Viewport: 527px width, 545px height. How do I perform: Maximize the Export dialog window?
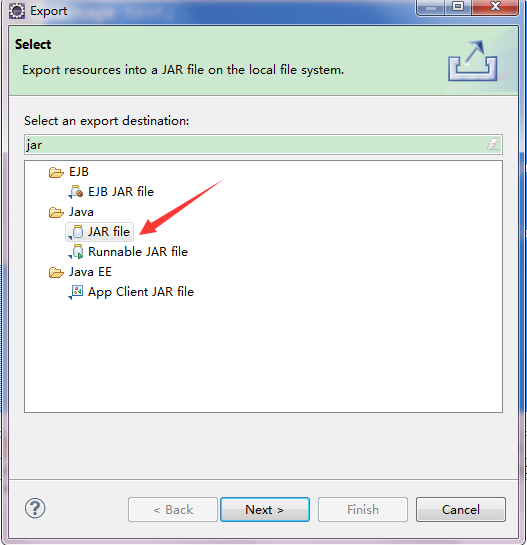point(458,7)
